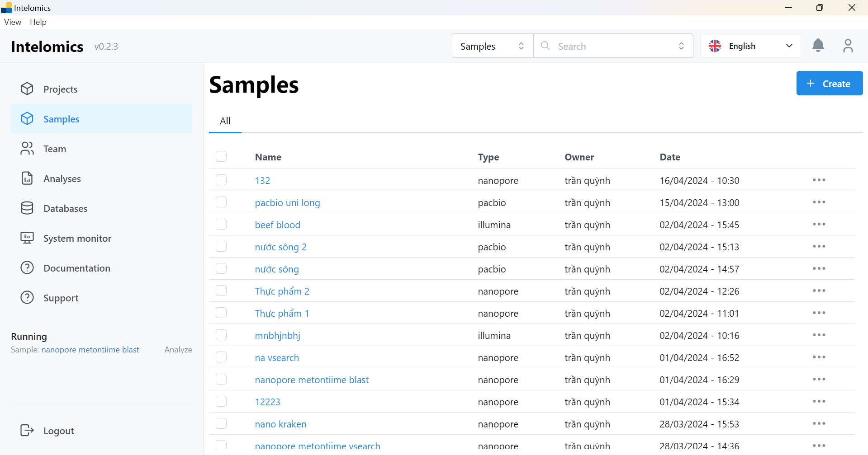Select the checkbox for na vsearch
Viewport: 868px width, 455px height.
221,357
